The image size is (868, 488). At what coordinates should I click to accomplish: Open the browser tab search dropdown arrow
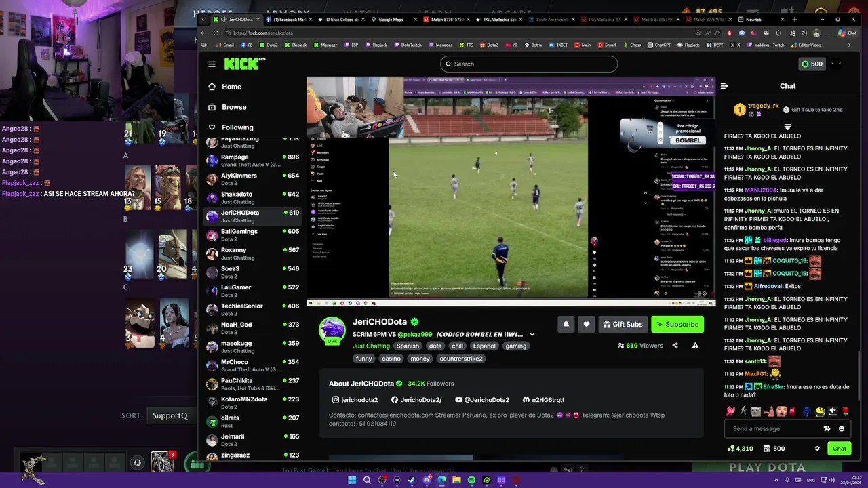204,20
